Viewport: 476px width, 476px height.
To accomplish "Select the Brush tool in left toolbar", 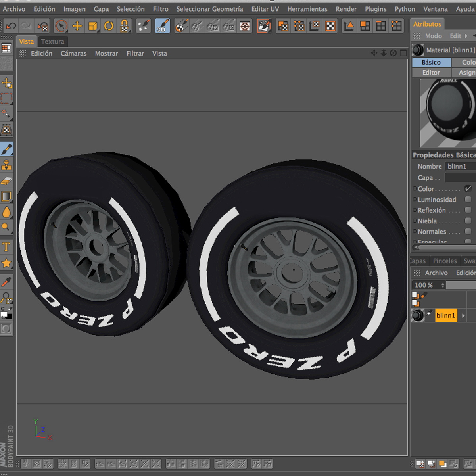I will 7,149.
